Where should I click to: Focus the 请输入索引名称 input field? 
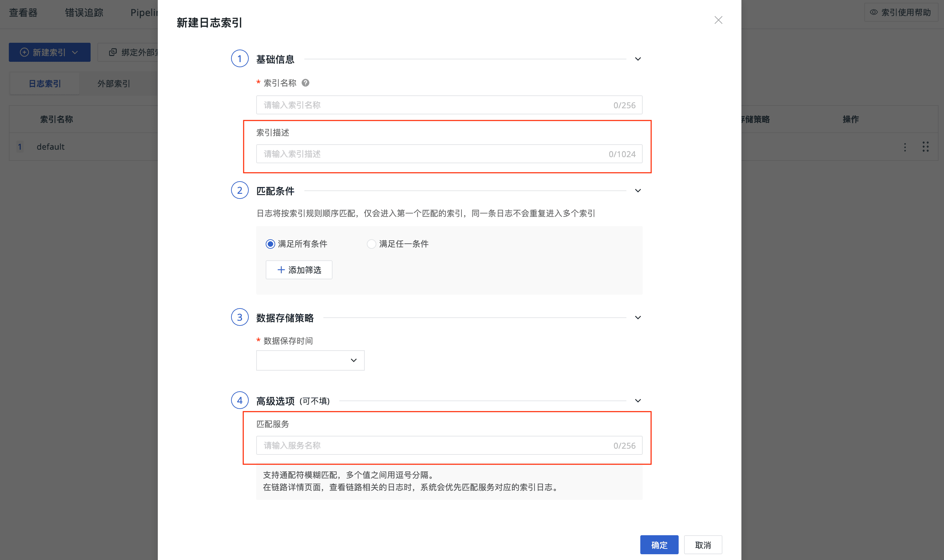(434, 105)
